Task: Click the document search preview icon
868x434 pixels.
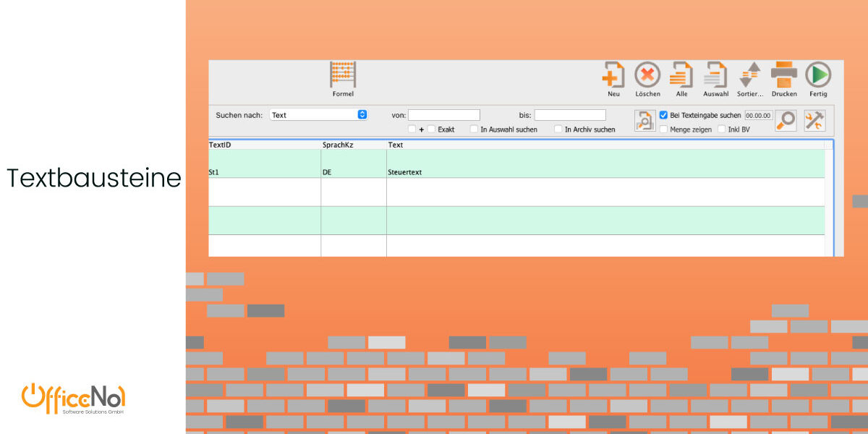Action: [645, 121]
